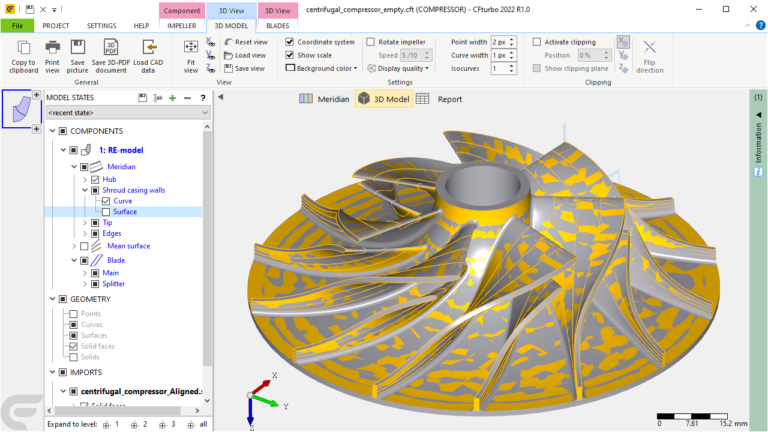Align view along Z axis icon
Screen dimensions: 768x432
210,69
